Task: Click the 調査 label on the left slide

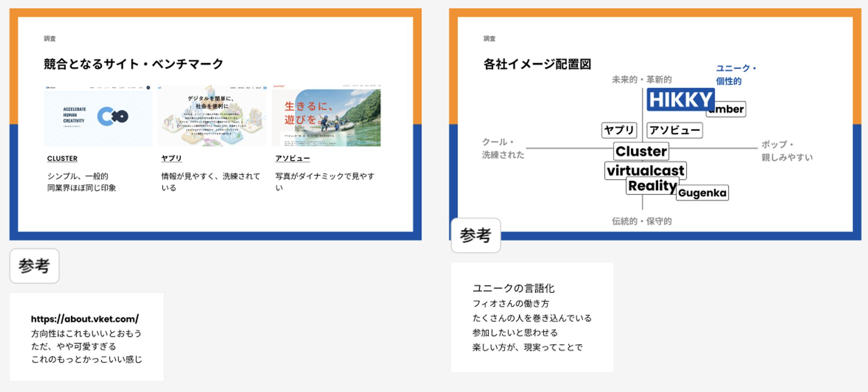Action: (50, 39)
